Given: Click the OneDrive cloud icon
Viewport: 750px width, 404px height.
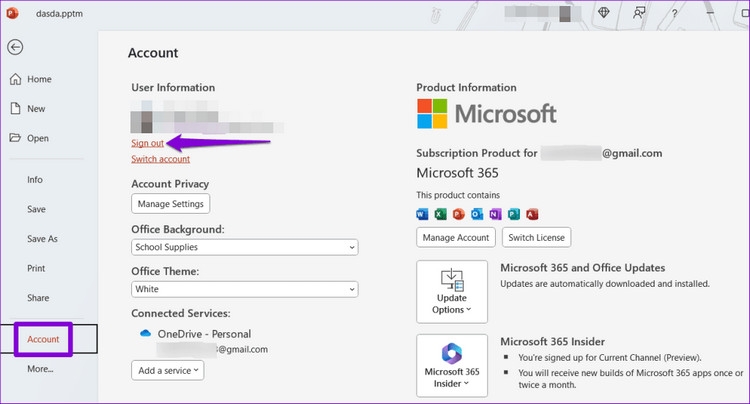Looking at the screenshot, I should (x=145, y=333).
